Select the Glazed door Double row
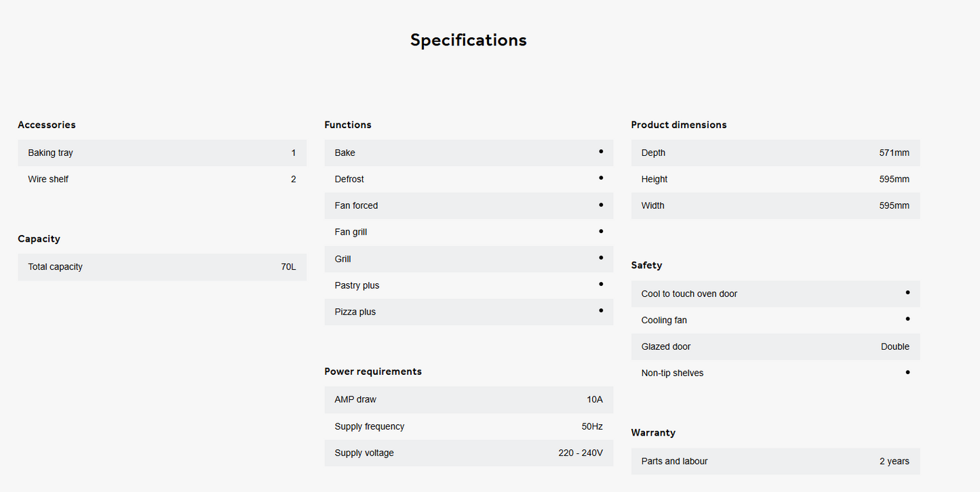 (x=775, y=347)
